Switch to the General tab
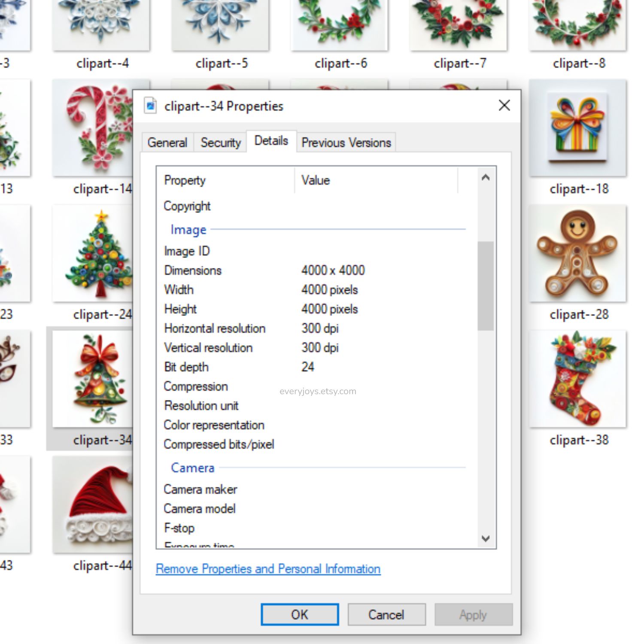This screenshot has width=644, height=644. pyautogui.click(x=167, y=142)
